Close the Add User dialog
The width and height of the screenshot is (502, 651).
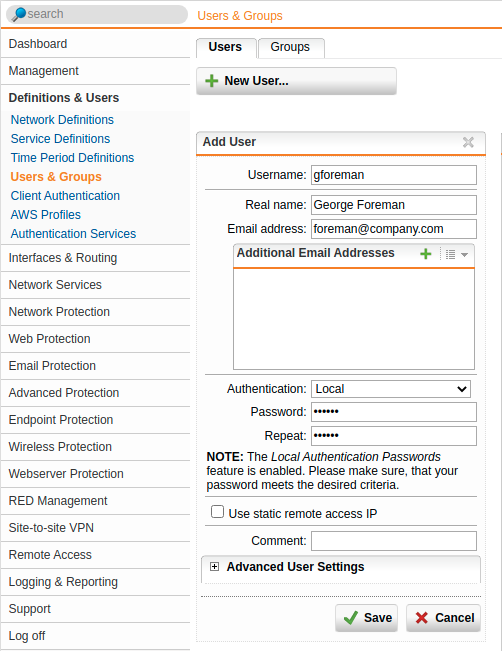[x=468, y=142]
